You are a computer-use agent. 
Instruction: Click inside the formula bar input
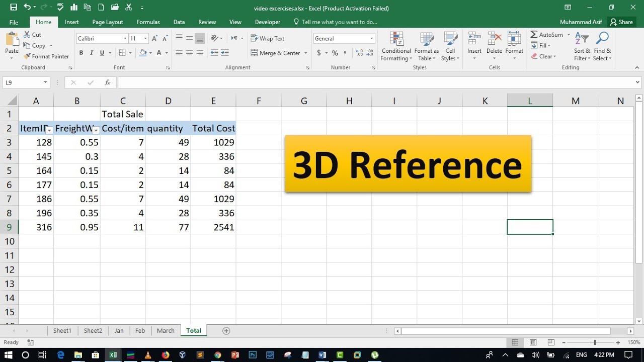(375, 82)
